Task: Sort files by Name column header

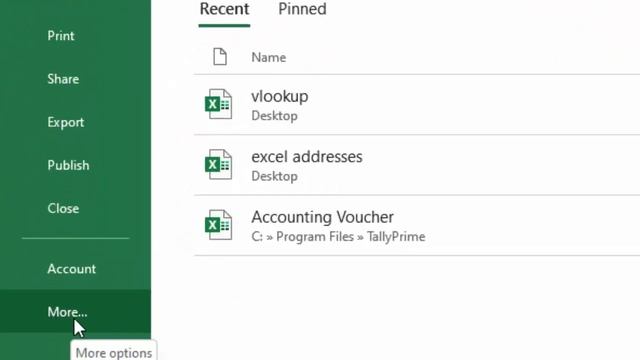Action: (x=269, y=58)
